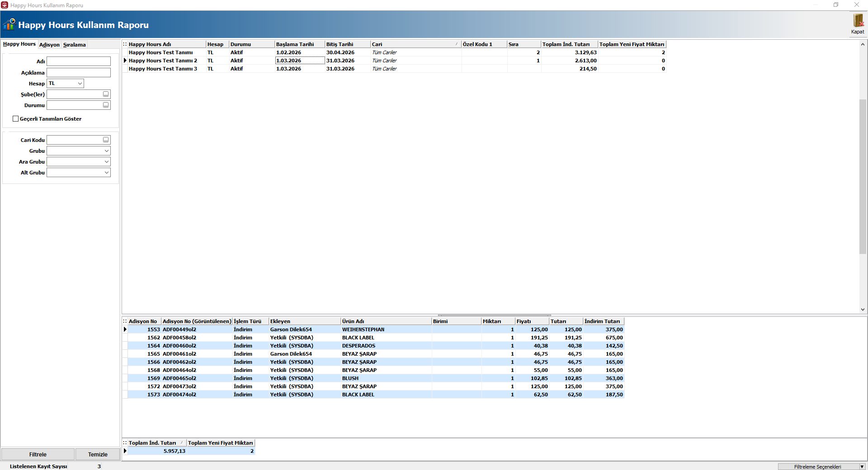868x470 pixels.
Task: Click the top grid vertical scrollbar down arrow
Action: coord(863,310)
